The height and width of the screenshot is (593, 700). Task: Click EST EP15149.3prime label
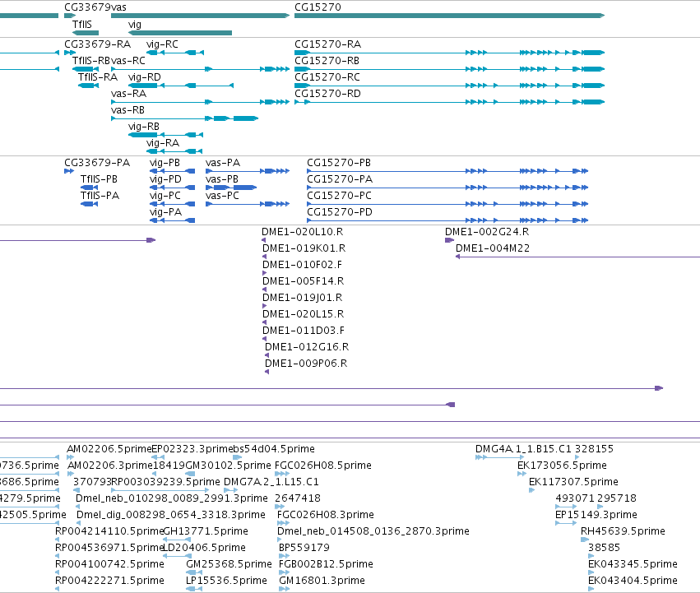(596, 515)
